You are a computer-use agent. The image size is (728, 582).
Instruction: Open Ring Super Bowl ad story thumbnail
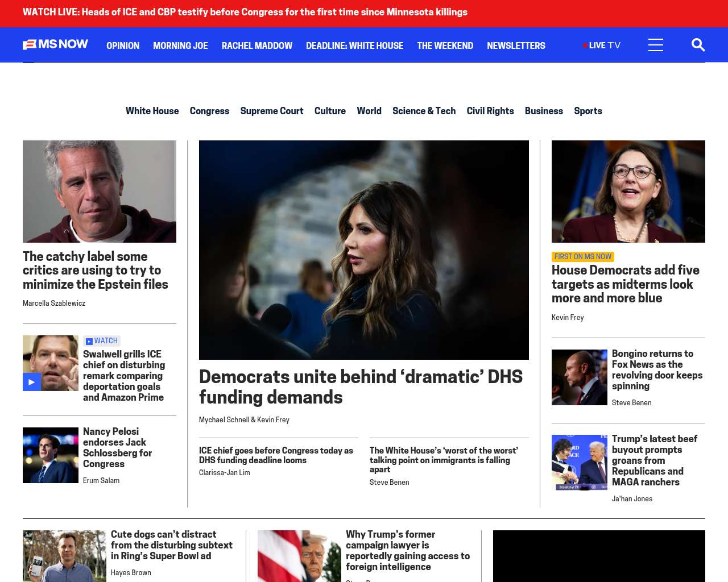pos(64,556)
